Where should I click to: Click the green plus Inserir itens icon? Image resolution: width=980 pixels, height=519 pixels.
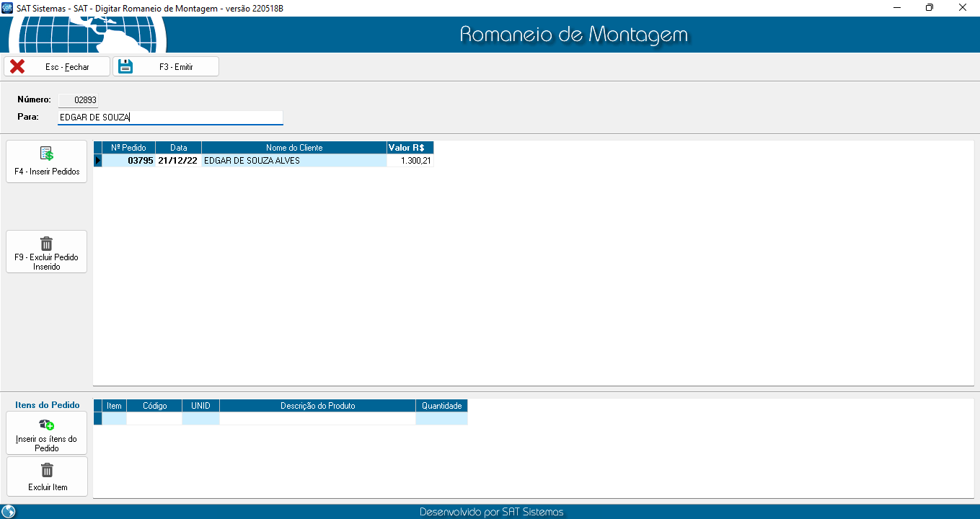47,425
